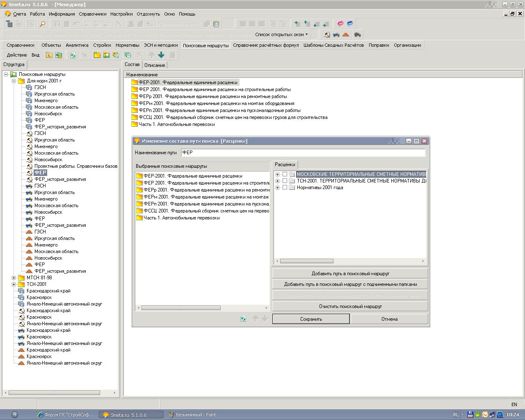Check the box next to ТСН-2001 ТЕРРИТОРИАЛЬНЫЕ
Image resolution: width=525 pixels, height=420 pixels.
[285, 181]
